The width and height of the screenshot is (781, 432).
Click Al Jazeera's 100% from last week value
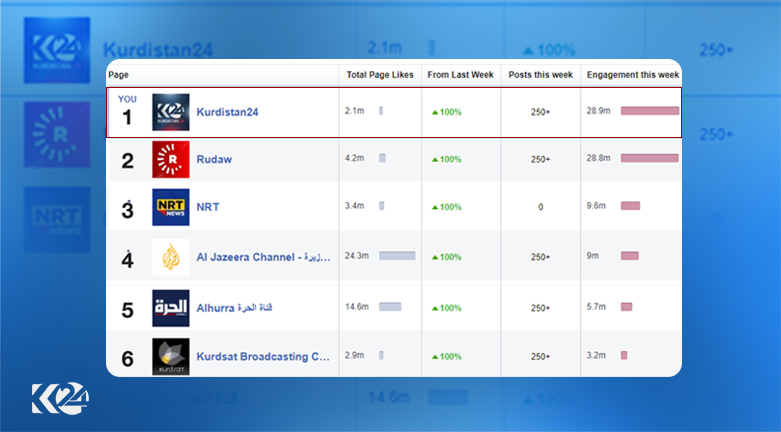click(x=447, y=257)
